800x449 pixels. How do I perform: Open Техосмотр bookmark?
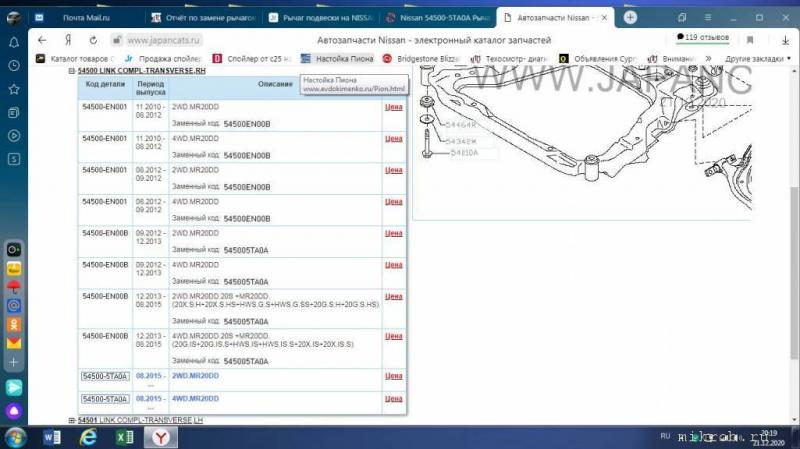point(509,59)
